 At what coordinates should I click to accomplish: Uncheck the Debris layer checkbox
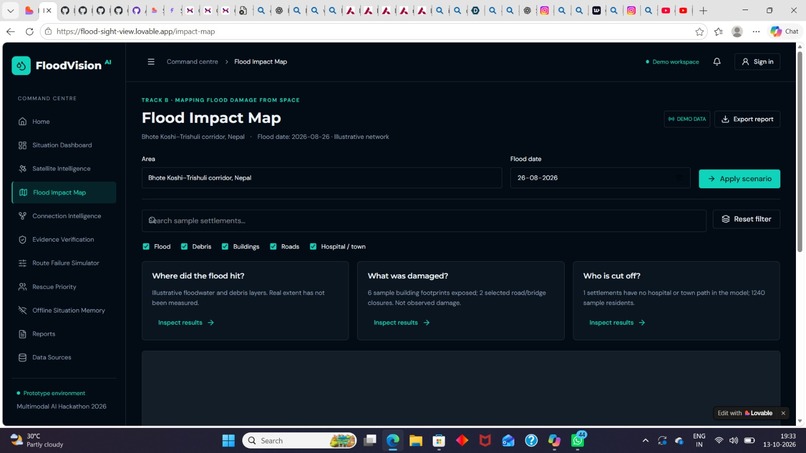[x=184, y=247]
